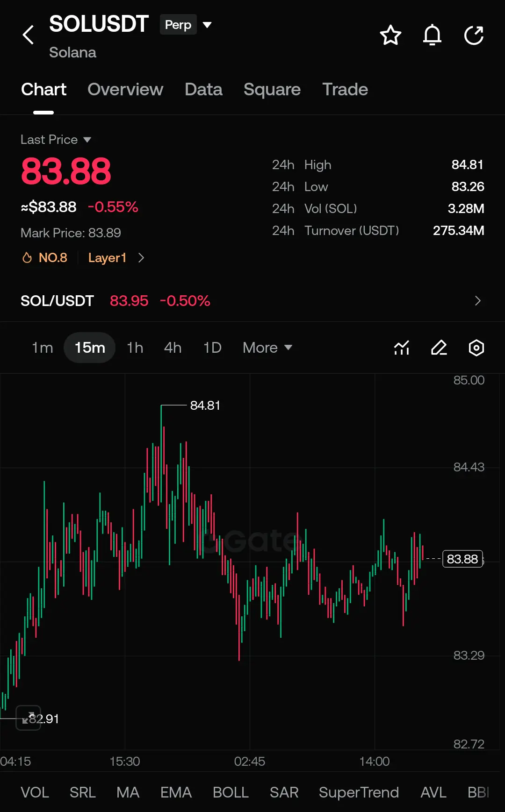Select the 4h timeframe

click(173, 348)
